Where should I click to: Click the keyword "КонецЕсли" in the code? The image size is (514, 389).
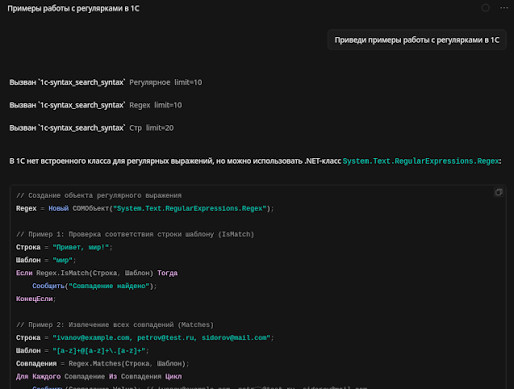tap(34, 299)
